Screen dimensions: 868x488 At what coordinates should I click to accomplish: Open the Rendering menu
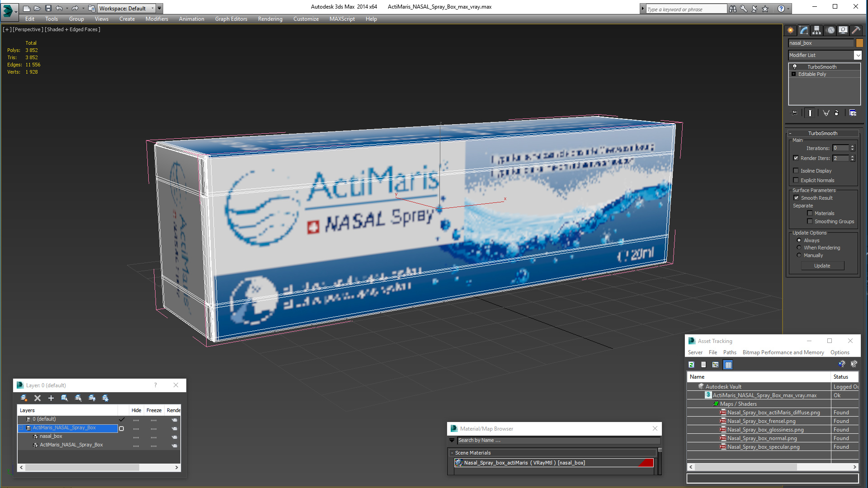[270, 19]
